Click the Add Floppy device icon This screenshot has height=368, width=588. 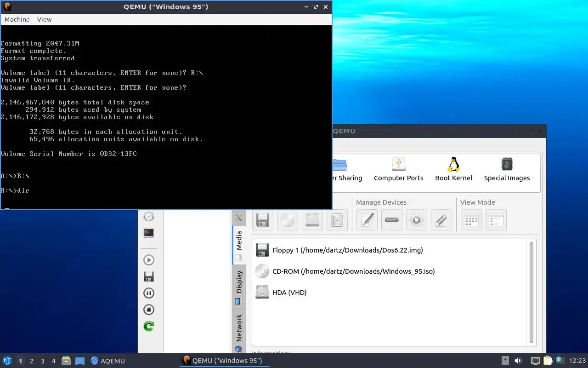click(263, 220)
